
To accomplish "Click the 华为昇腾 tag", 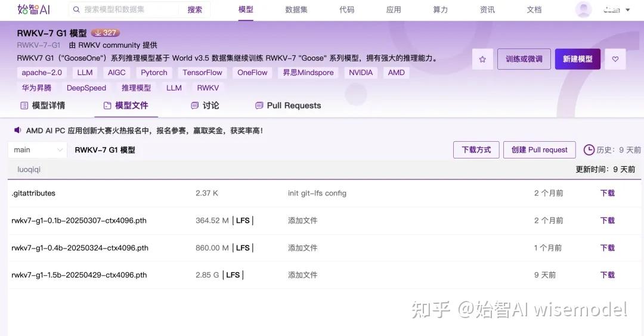I will tap(36, 88).
